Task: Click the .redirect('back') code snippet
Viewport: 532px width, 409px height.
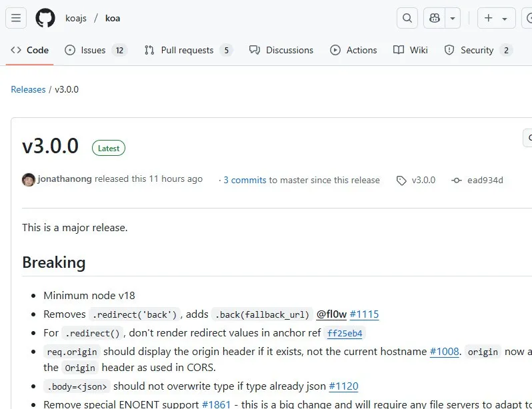Action: coord(135,314)
